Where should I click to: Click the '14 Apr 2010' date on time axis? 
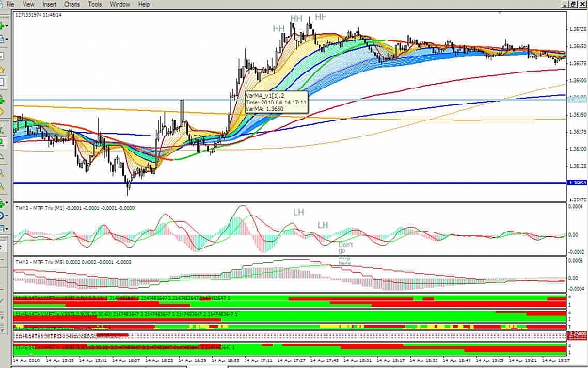pyautogui.click(x=26, y=360)
